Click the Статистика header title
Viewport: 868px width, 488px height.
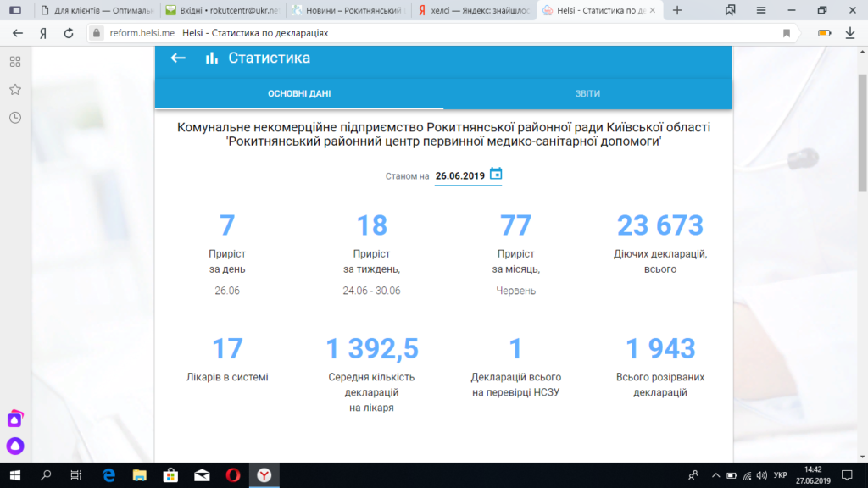click(x=269, y=58)
